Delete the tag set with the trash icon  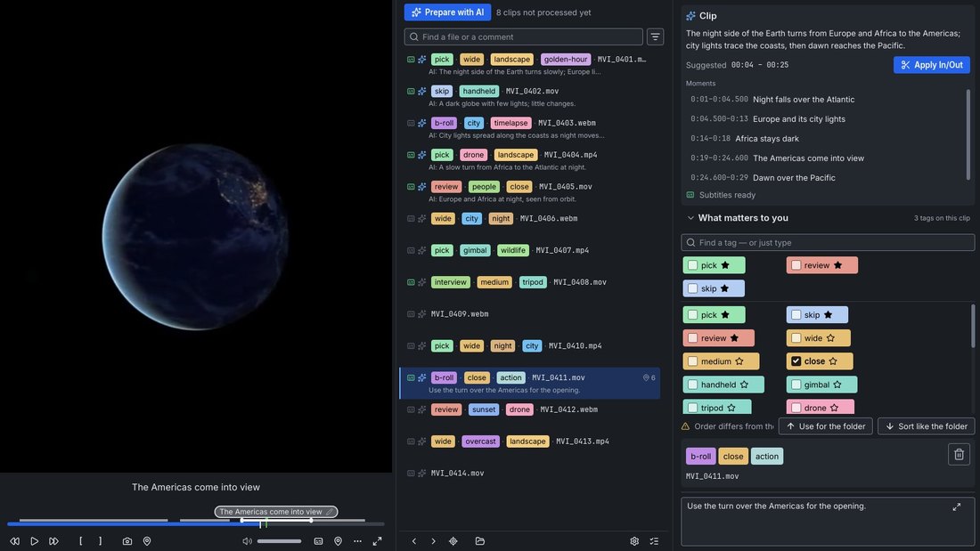coord(959,454)
